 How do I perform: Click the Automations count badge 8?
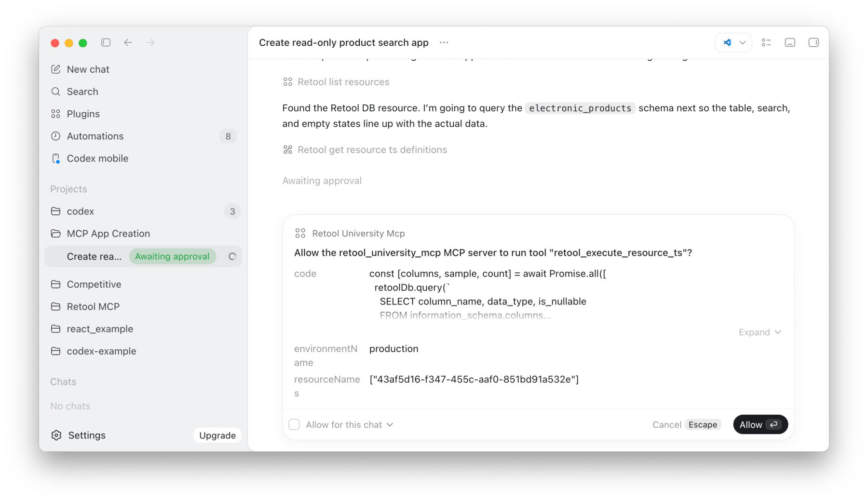pos(228,136)
